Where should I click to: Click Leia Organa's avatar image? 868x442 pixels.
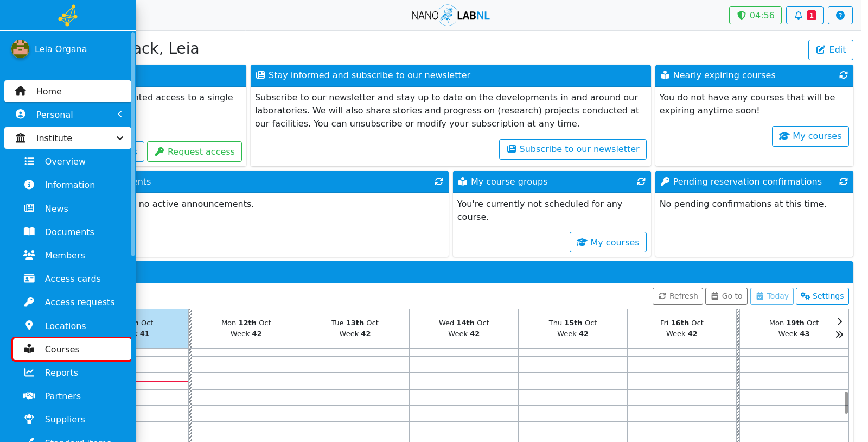coord(20,49)
